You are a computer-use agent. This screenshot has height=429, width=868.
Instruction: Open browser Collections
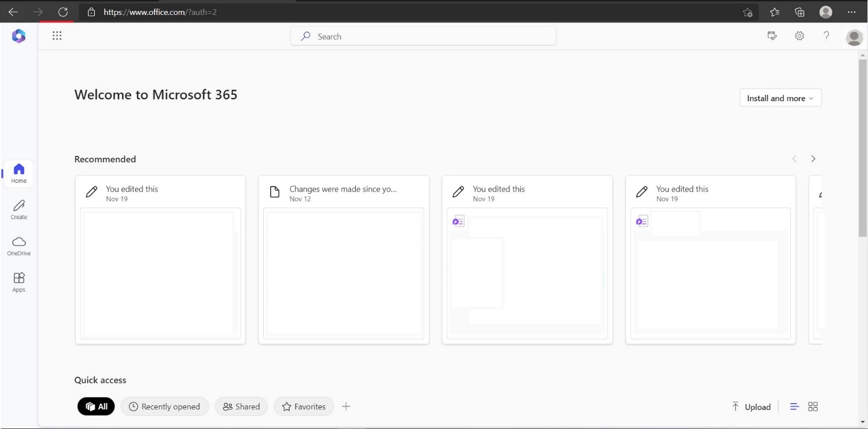click(800, 12)
